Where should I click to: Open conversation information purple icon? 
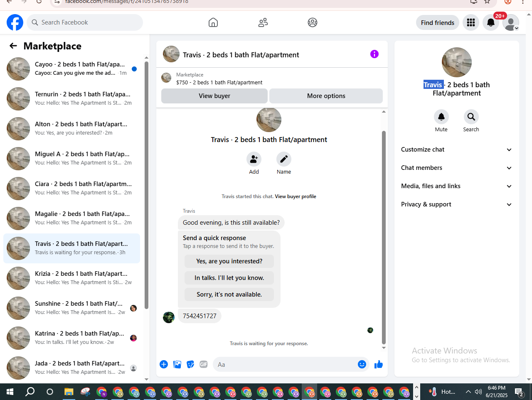(374, 54)
